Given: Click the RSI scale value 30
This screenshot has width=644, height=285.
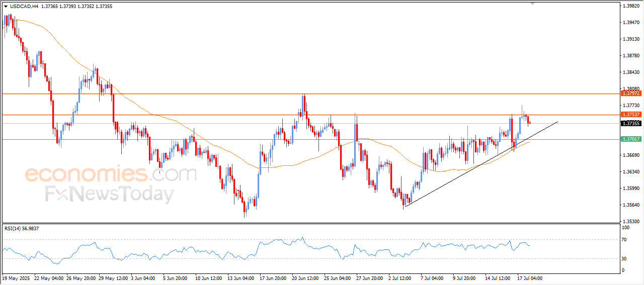Looking at the screenshot, I should 625,259.
